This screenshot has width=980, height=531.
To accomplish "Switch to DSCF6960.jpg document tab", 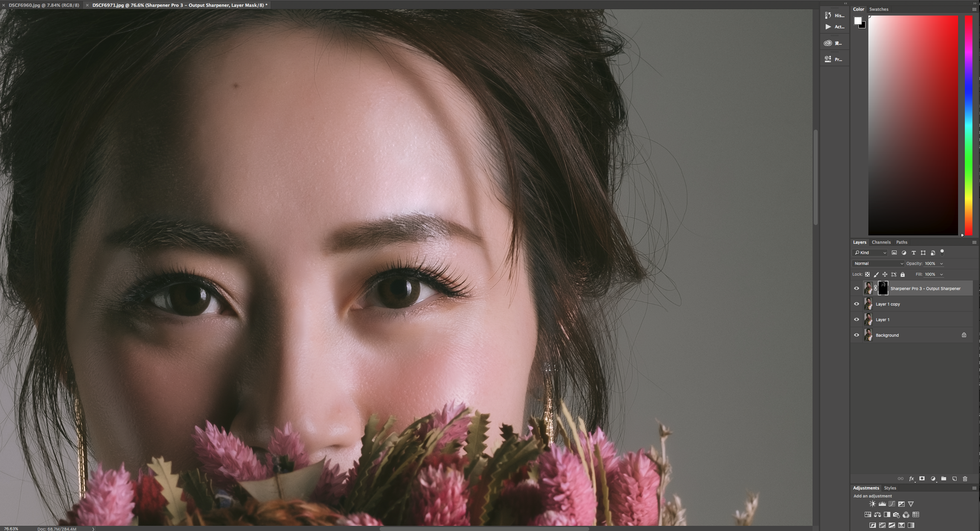I will tap(44, 5).
